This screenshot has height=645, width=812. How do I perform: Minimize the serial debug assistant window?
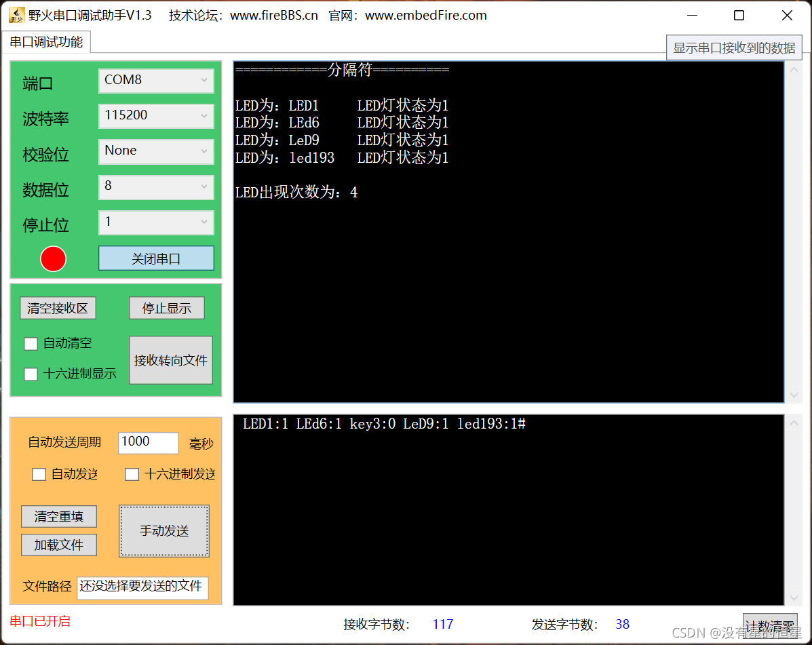pos(693,16)
